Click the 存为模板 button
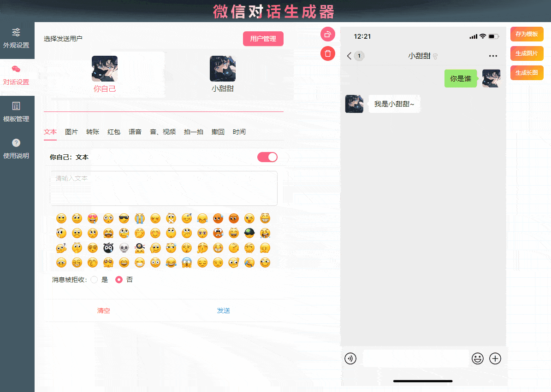The height and width of the screenshot is (392, 551). (x=527, y=34)
